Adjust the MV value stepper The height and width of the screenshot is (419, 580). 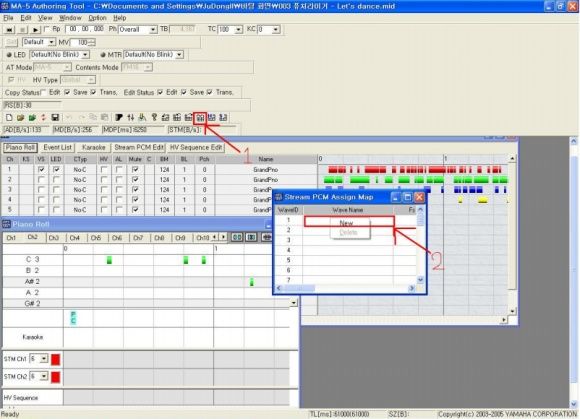pyautogui.click(x=92, y=43)
